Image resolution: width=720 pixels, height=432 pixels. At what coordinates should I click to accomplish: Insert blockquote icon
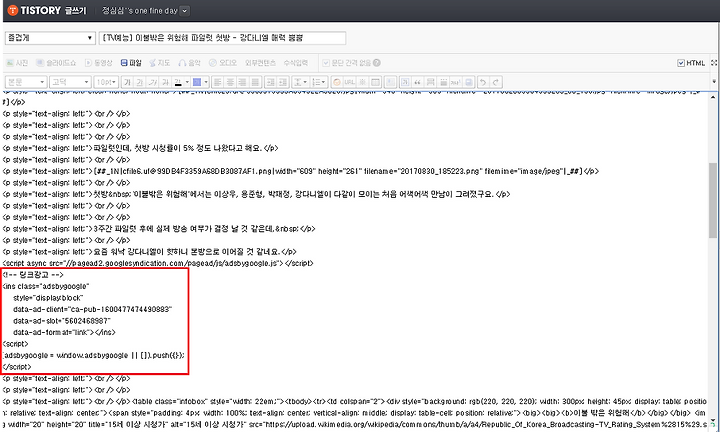pyautogui.click(x=418, y=82)
